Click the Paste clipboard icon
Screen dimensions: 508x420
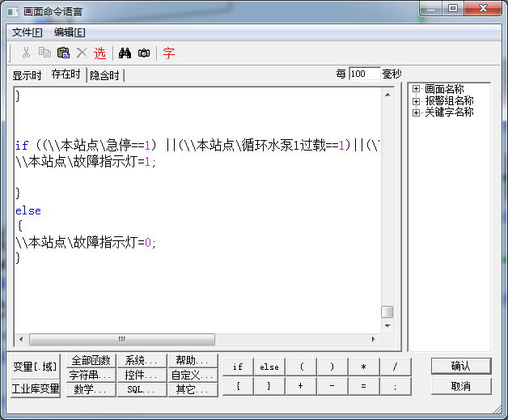[x=63, y=53]
